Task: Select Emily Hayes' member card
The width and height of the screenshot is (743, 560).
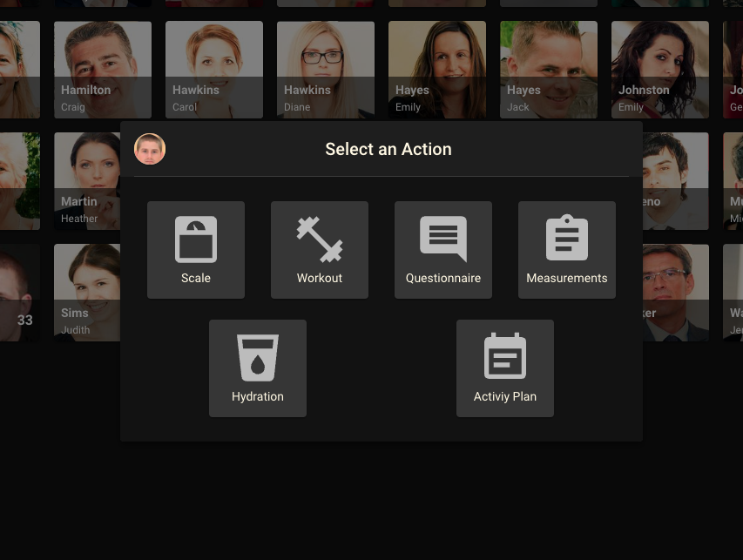Action: click(437, 70)
